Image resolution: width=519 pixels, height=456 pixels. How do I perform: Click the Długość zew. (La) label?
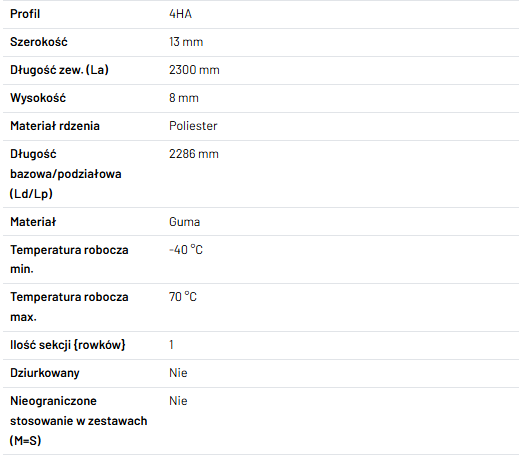59,70
